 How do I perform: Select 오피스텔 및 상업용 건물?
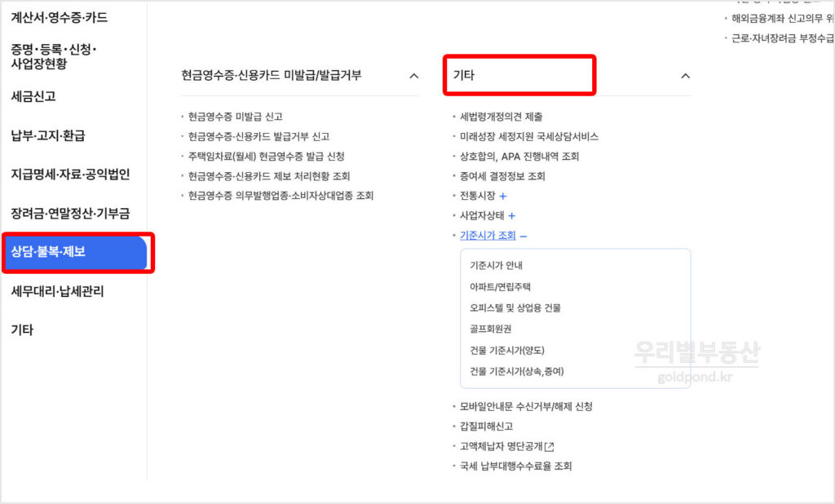515,307
